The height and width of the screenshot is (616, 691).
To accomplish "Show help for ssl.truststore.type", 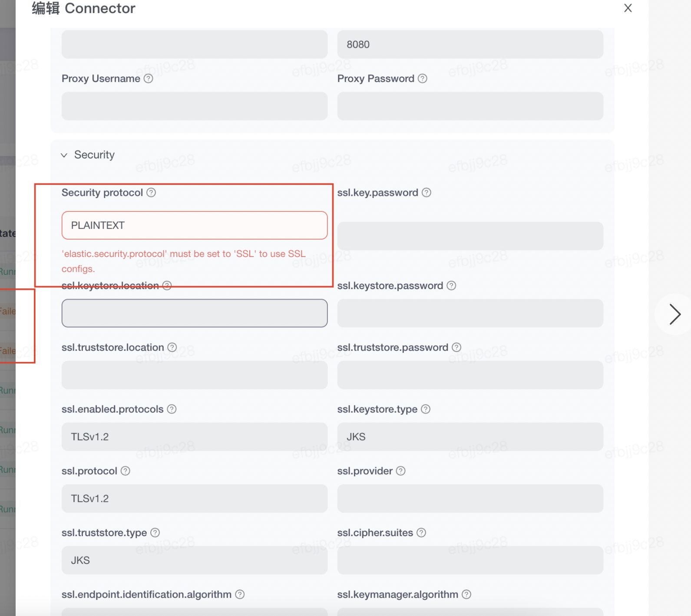I will tap(155, 532).
